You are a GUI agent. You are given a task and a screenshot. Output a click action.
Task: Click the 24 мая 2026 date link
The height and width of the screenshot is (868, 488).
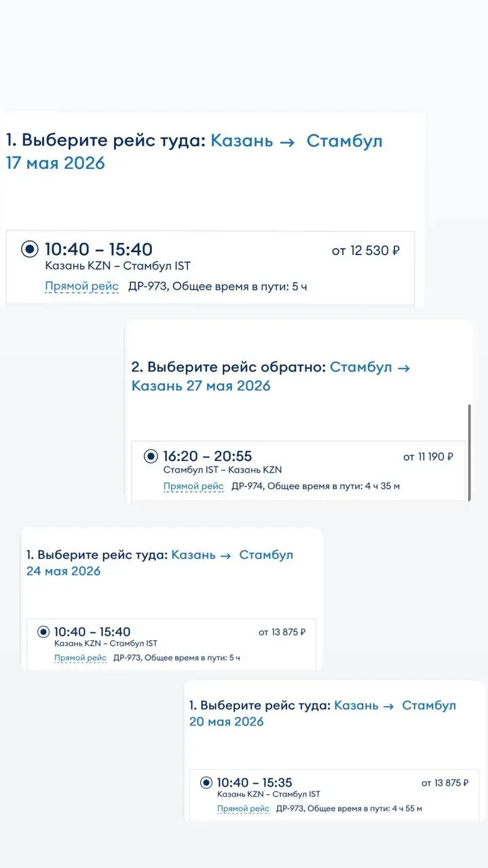point(63,571)
